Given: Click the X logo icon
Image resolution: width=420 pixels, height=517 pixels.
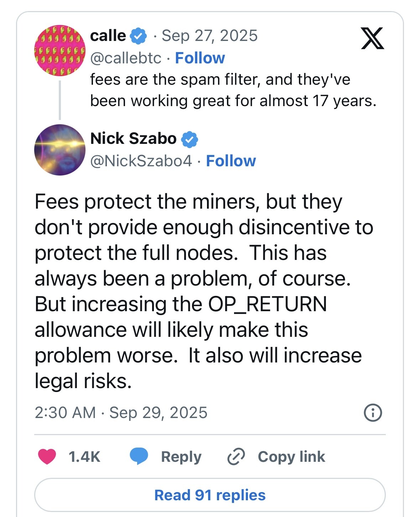Looking at the screenshot, I should (372, 38).
